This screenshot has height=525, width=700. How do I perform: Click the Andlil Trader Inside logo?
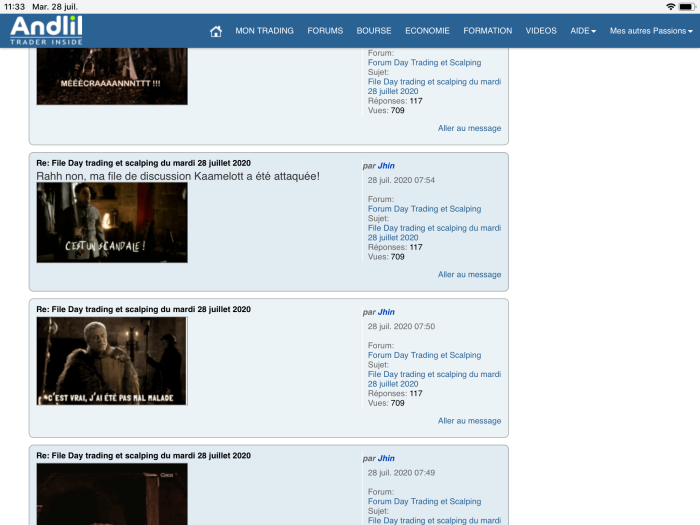(46, 30)
